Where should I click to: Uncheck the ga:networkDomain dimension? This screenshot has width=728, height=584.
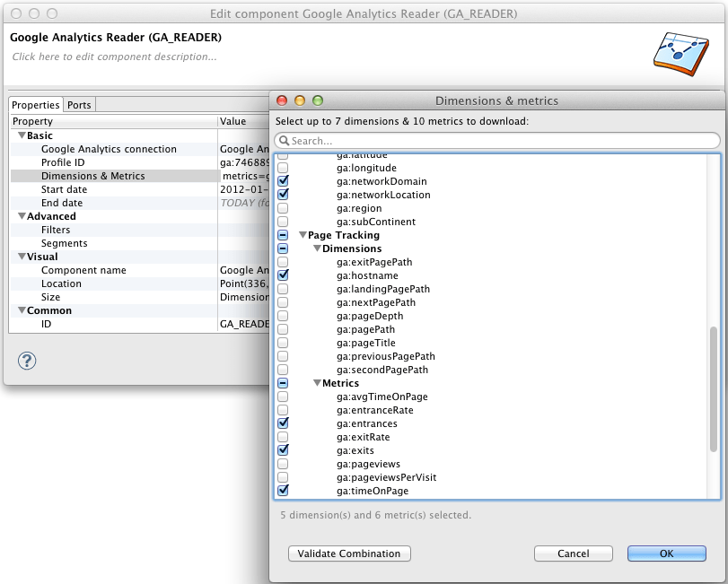[284, 181]
